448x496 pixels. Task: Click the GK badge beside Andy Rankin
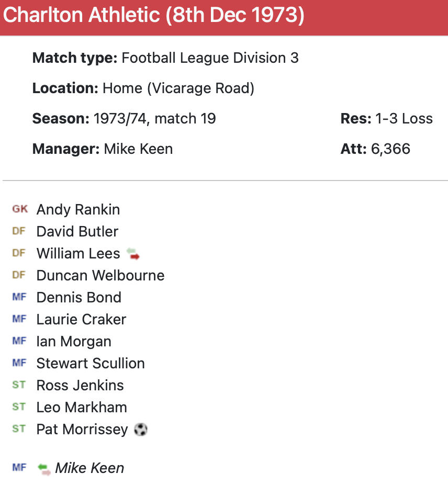pyautogui.click(x=20, y=209)
